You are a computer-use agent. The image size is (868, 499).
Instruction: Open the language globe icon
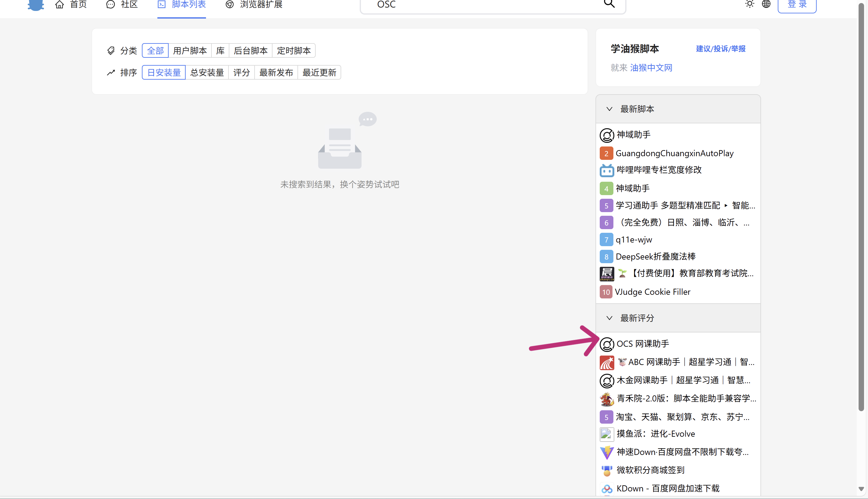coord(766,4)
